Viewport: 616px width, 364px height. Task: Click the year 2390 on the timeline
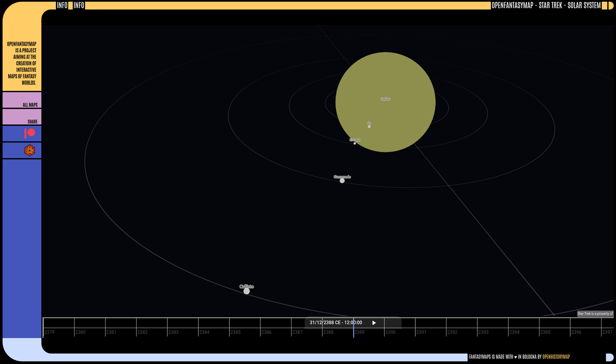[390, 332]
